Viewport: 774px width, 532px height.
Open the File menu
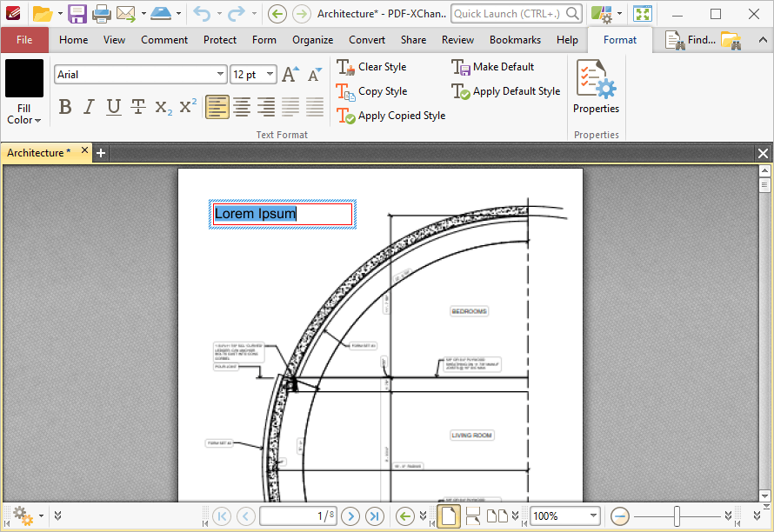(26, 39)
